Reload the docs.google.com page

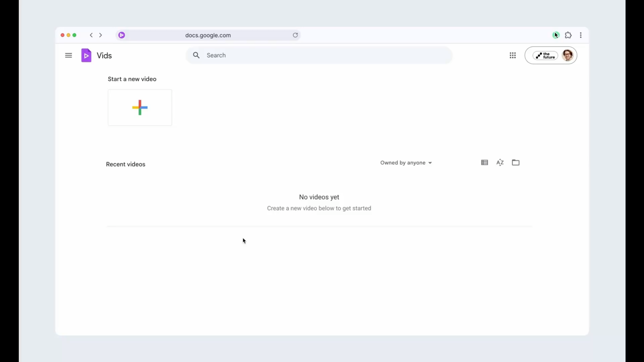(x=295, y=35)
